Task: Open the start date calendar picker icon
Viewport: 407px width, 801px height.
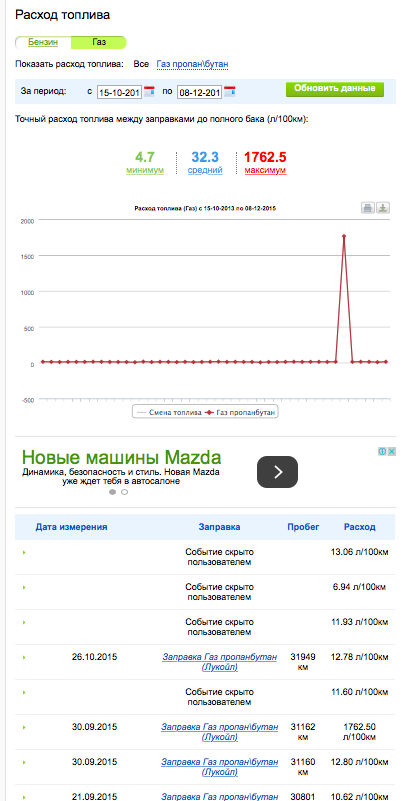Action: tap(149, 91)
